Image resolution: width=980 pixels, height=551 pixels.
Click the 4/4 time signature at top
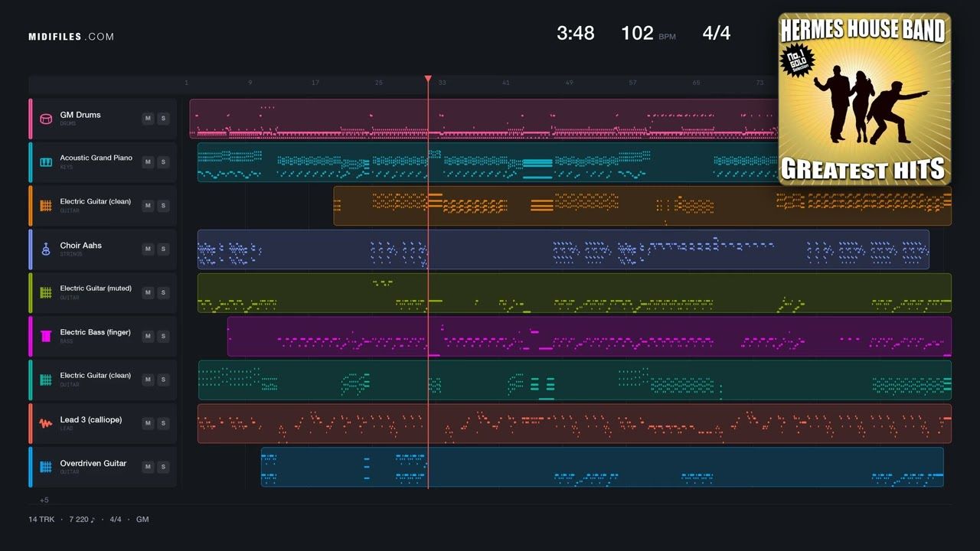(x=717, y=33)
